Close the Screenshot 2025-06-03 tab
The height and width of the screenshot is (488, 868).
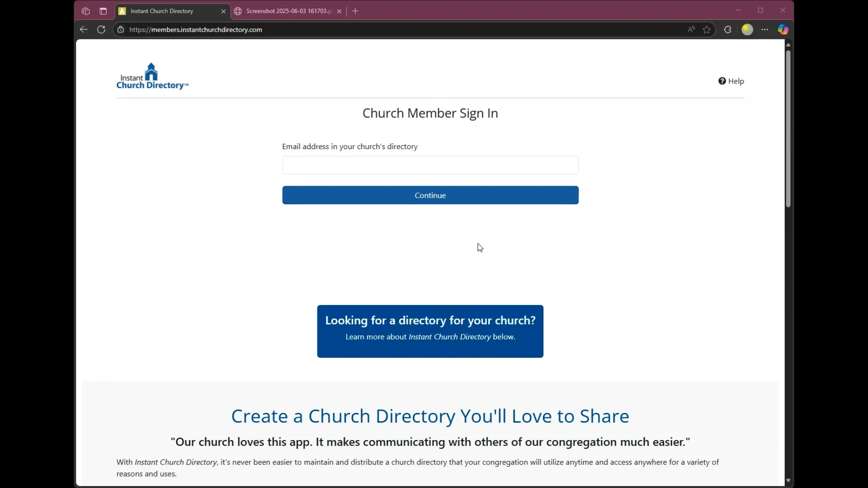(x=339, y=11)
